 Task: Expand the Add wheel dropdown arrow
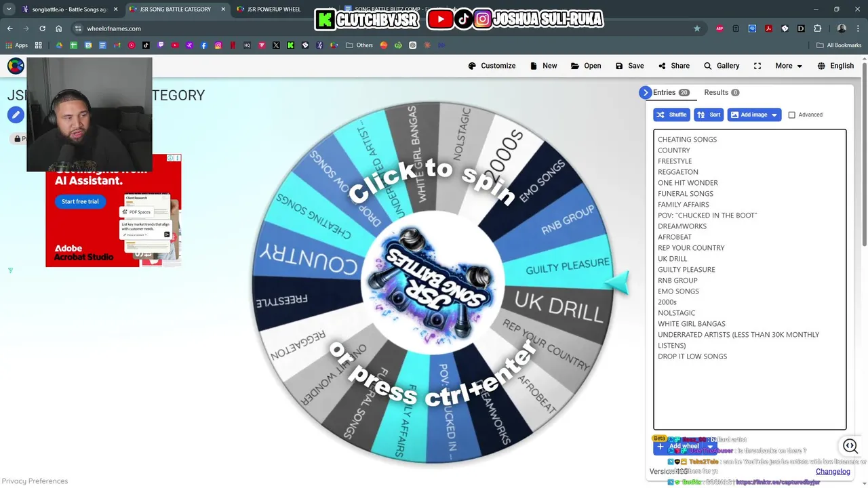[x=710, y=447]
